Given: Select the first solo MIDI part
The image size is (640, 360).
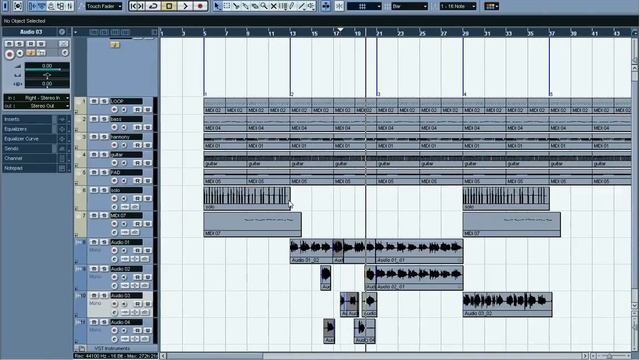Looking at the screenshot, I should (247, 198).
